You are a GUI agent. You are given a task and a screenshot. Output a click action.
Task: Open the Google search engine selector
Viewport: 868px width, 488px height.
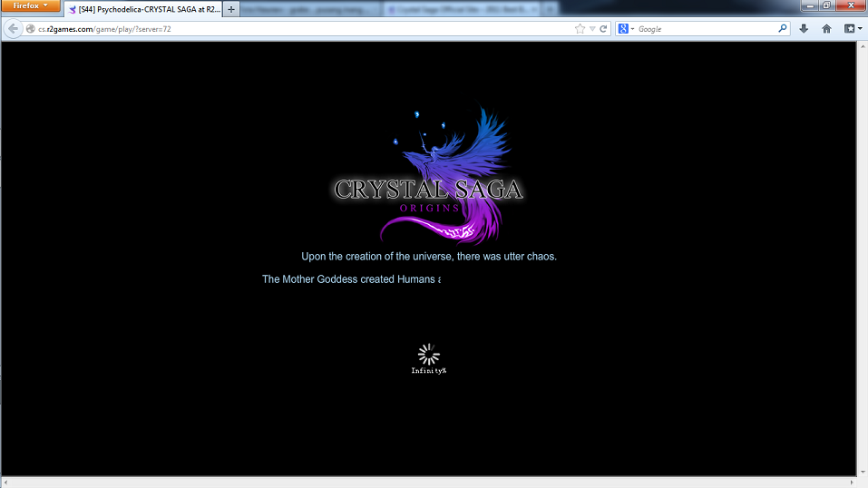click(627, 29)
